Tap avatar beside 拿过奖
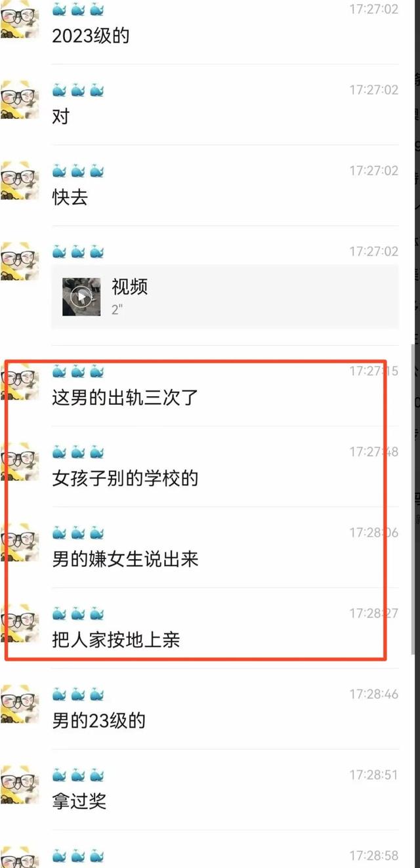Viewport: 420px width, 868px height. pyautogui.click(x=18, y=785)
